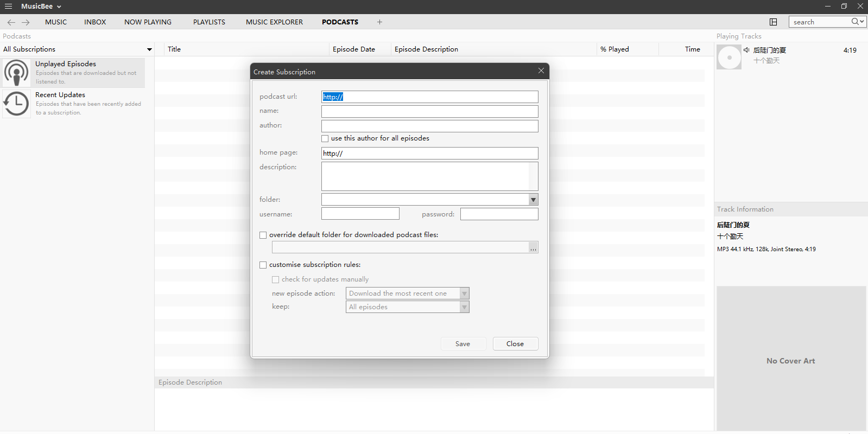
Task: Click the Close button in dialog
Action: [515, 344]
